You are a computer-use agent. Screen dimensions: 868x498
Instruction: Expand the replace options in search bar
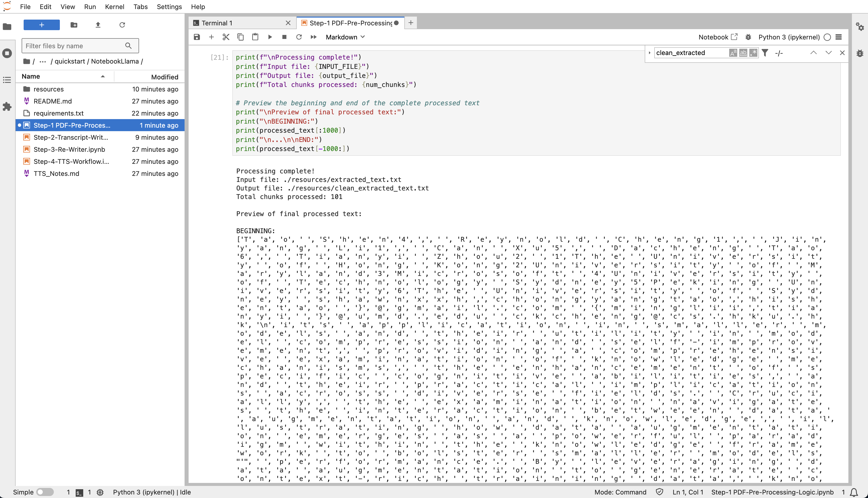click(649, 53)
